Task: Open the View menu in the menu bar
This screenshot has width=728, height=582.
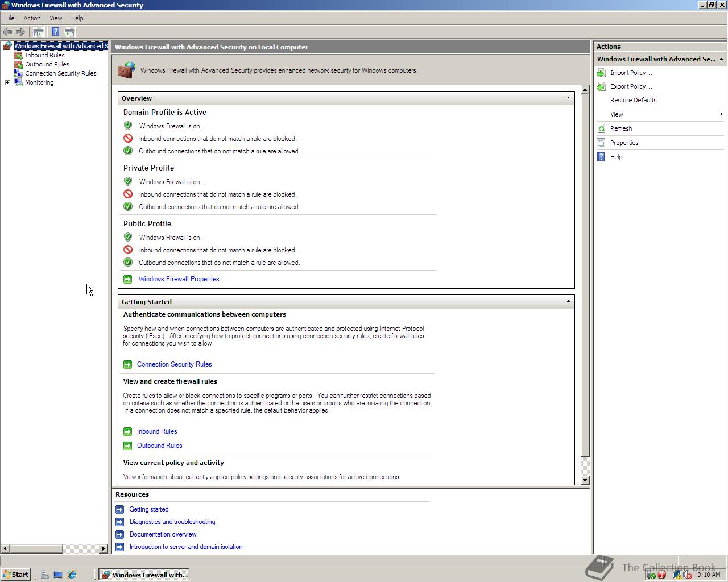Action: pyautogui.click(x=56, y=18)
